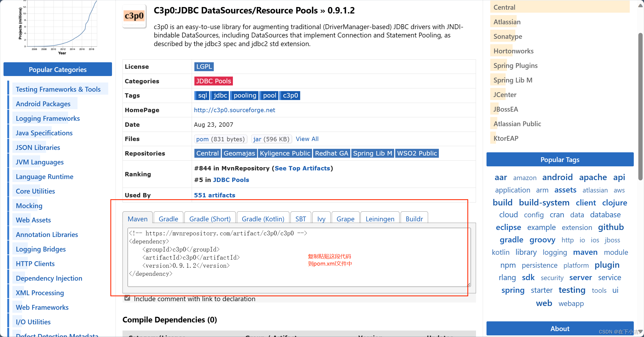Open JSON Libraries category
The height and width of the screenshot is (337, 644).
38,147
